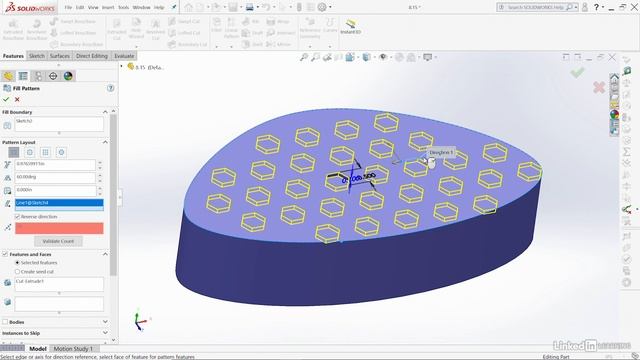This screenshot has height=360, width=640.
Task: Open the DisplayManager color sphere tab
Action: tap(68, 76)
